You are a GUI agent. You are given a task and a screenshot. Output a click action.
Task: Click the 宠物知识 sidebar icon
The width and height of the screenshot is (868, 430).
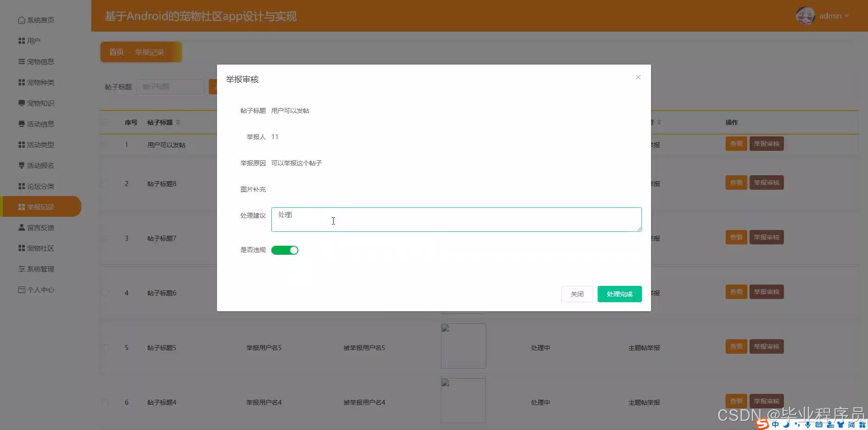(x=21, y=103)
